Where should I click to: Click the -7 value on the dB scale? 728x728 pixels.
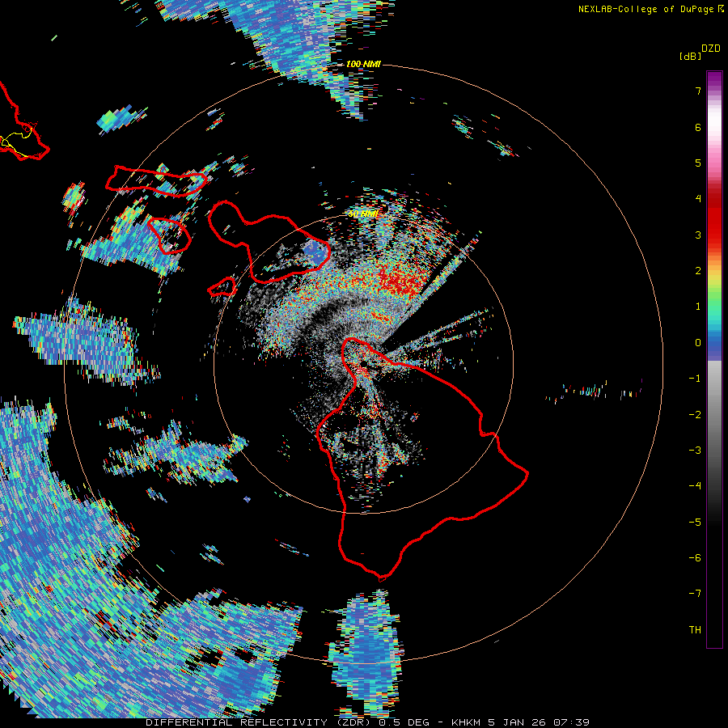click(x=695, y=594)
